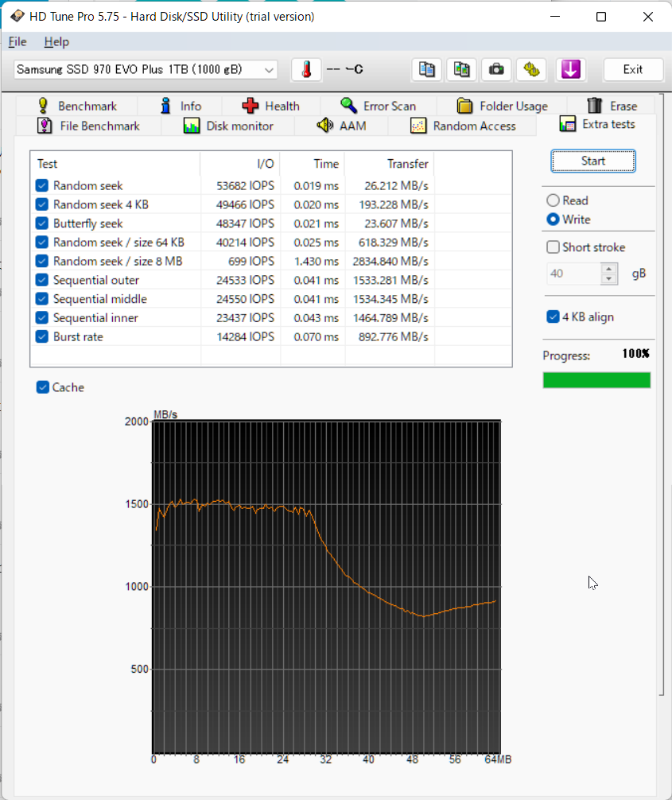
Task: Click the camera save screenshot icon
Action: [496, 69]
